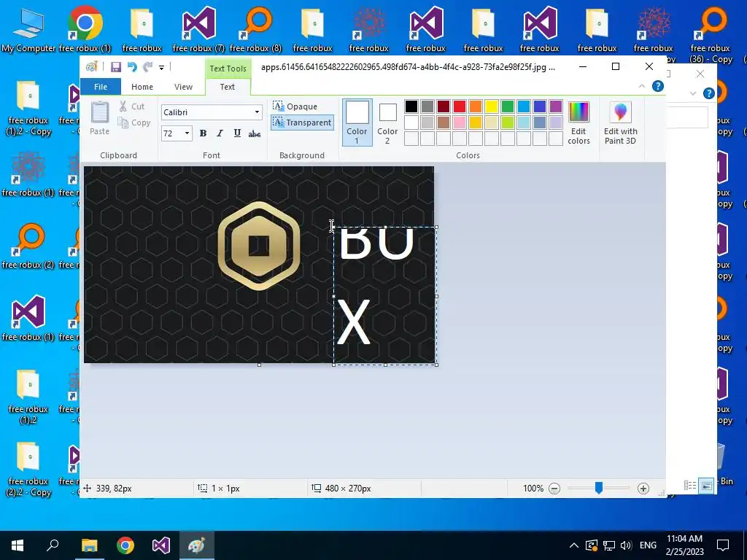The image size is (747, 560).
Task: Switch to the View ribbon tab
Action: pos(183,87)
